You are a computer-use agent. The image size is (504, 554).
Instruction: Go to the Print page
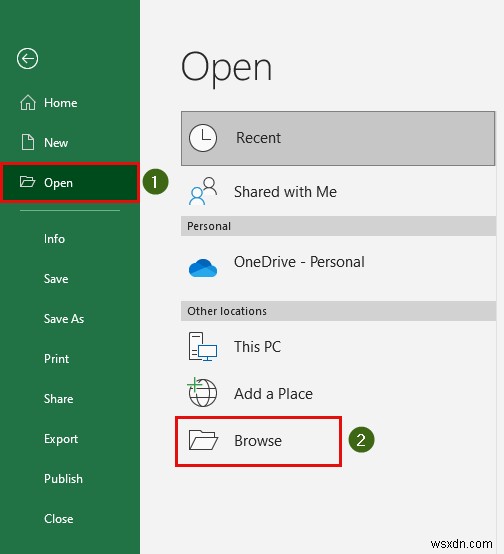tap(56, 359)
